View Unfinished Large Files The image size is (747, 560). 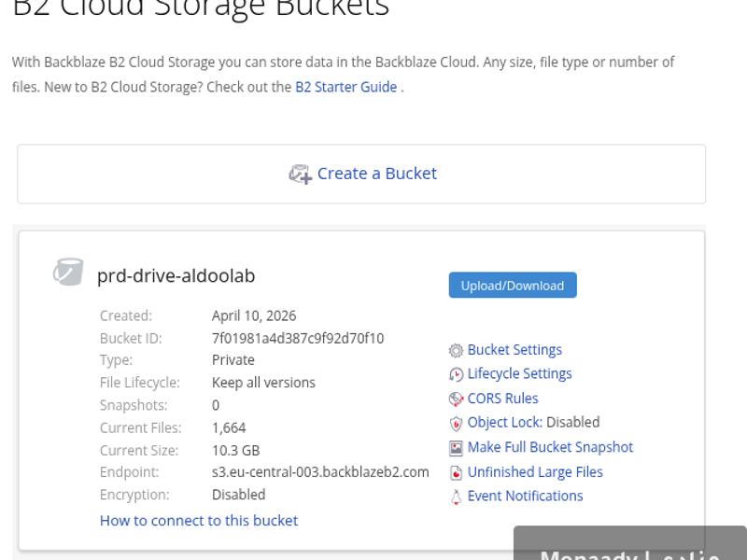535,472
